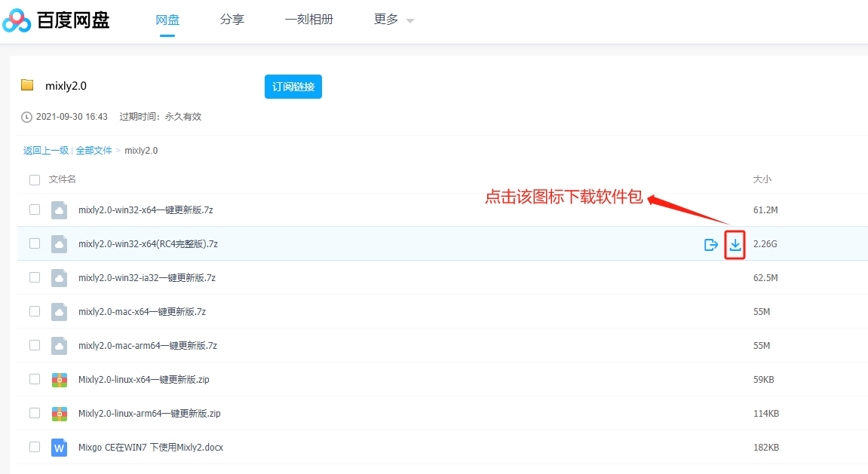Click the file name Mixgo CE在WIN7 下使用Mixly2.docx
The image size is (868, 474).
tap(151, 447)
